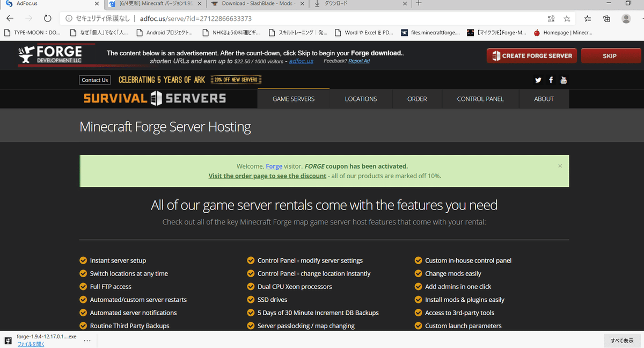Click the Forge link in the welcome banner
Image resolution: width=644 pixels, height=348 pixels.
pyautogui.click(x=274, y=166)
